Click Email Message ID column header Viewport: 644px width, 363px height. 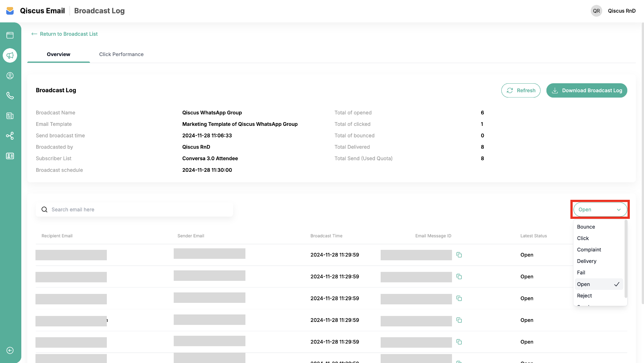coord(433,236)
